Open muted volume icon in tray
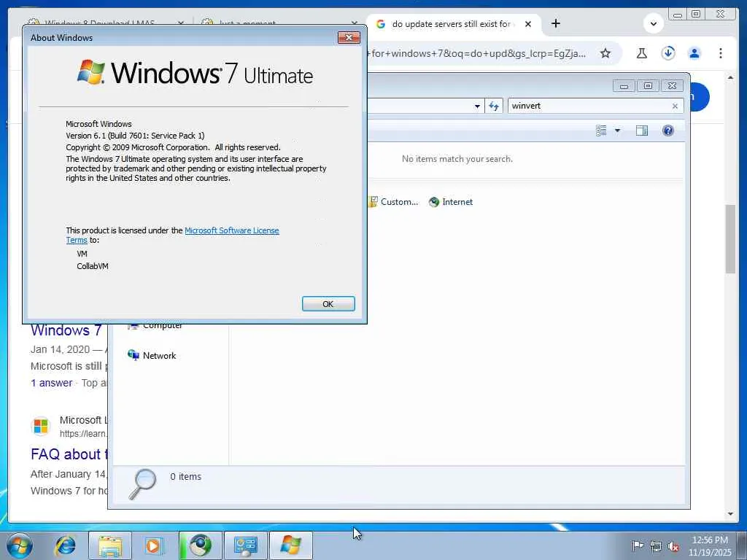 (673, 546)
